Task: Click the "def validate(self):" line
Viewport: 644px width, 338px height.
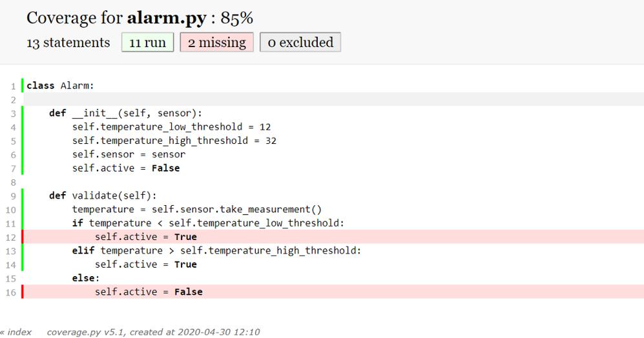Action: (x=103, y=195)
